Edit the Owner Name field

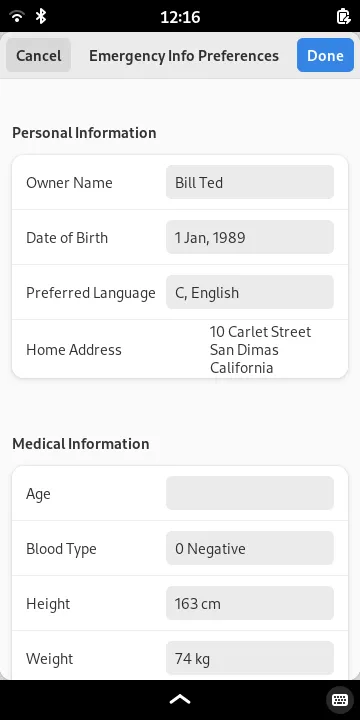tap(250, 182)
